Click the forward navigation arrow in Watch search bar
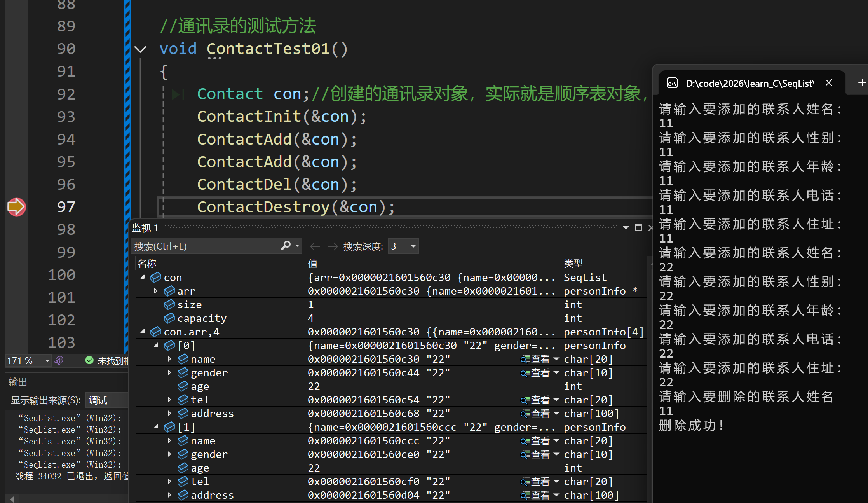The height and width of the screenshot is (503, 868). pyautogui.click(x=333, y=246)
